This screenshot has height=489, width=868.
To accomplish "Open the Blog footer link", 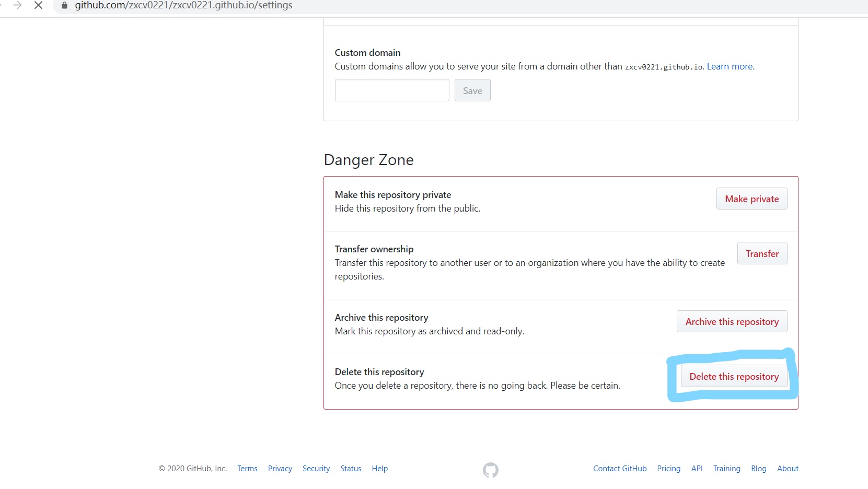I will tap(759, 469).
